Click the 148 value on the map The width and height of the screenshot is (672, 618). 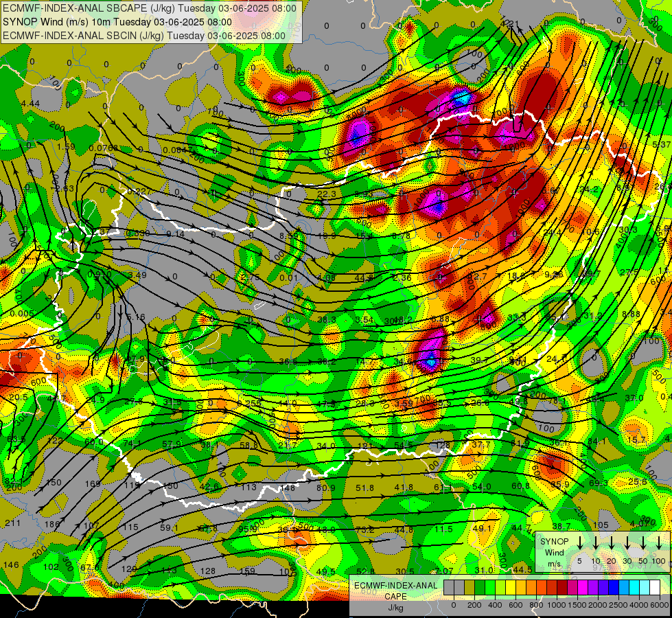[x=288, y=488]
